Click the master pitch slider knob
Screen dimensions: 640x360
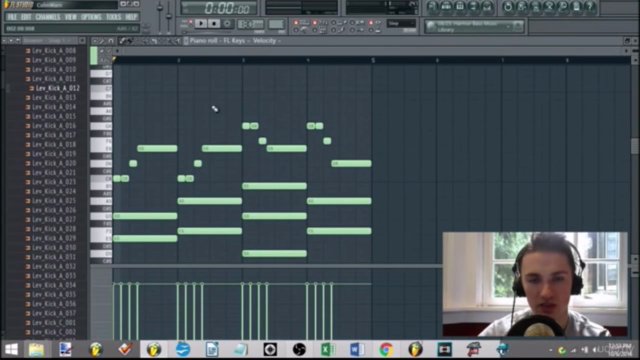(x=169, y=16)
